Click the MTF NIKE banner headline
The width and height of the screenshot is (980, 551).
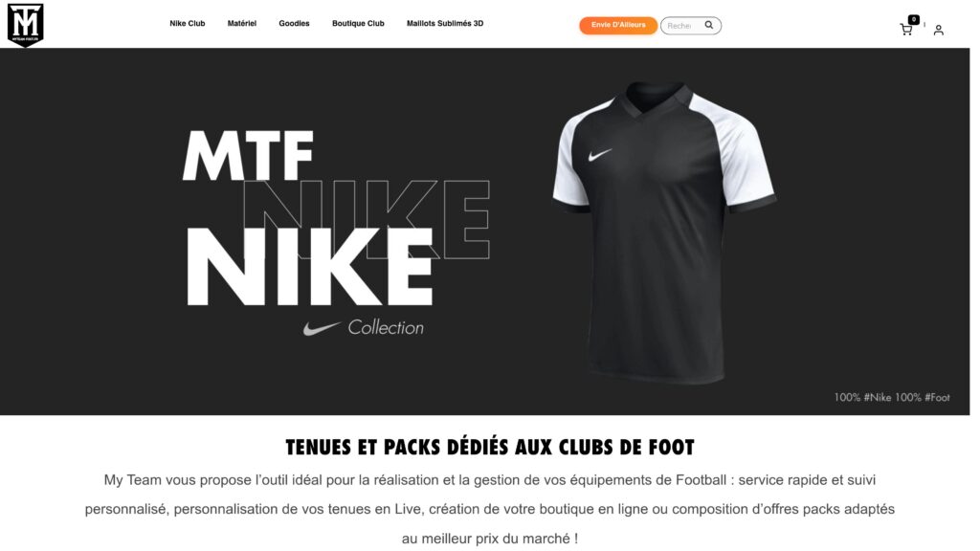[310, 217]
